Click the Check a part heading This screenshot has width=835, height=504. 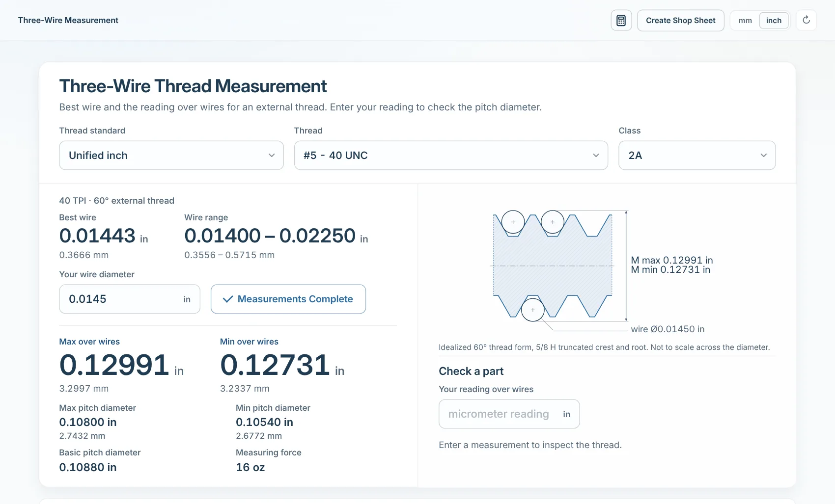point(471,371)
